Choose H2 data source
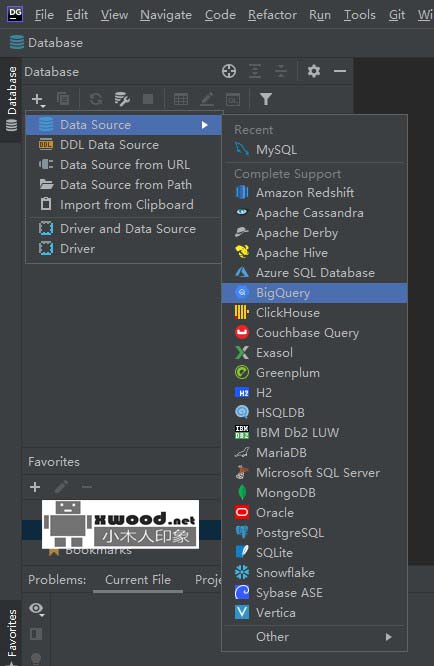Image resolution: width=434 pixels, height=666 pixels. 314,392
